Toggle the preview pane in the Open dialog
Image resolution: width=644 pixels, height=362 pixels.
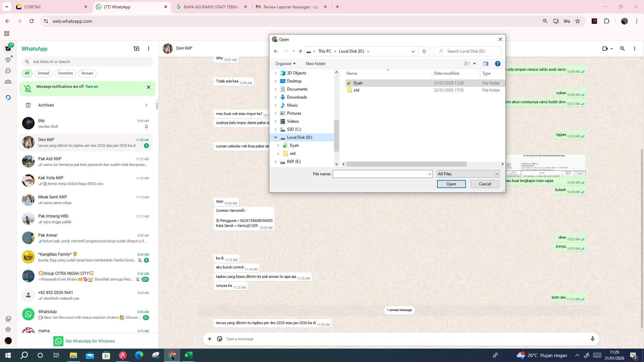[x=485, y=63]
